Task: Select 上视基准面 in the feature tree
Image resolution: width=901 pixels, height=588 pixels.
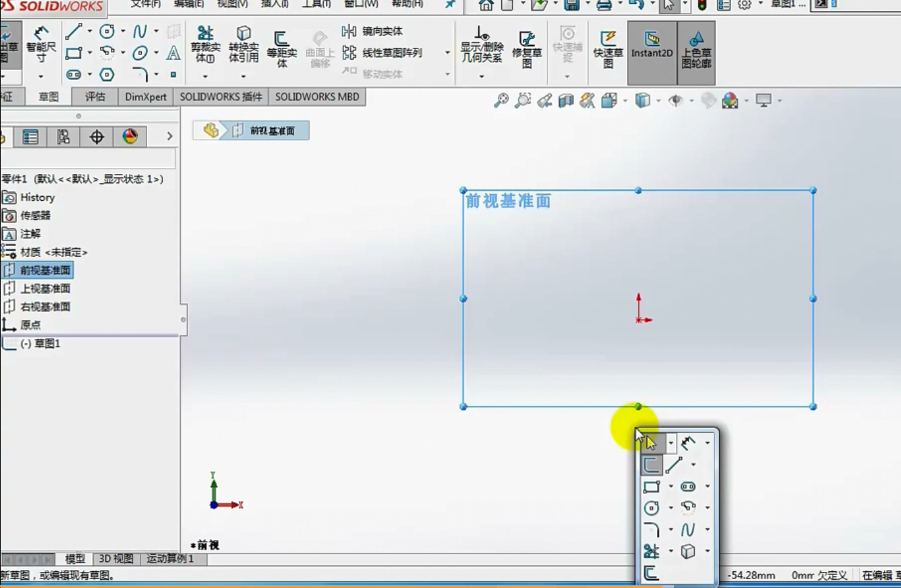Action: point(45,288)
